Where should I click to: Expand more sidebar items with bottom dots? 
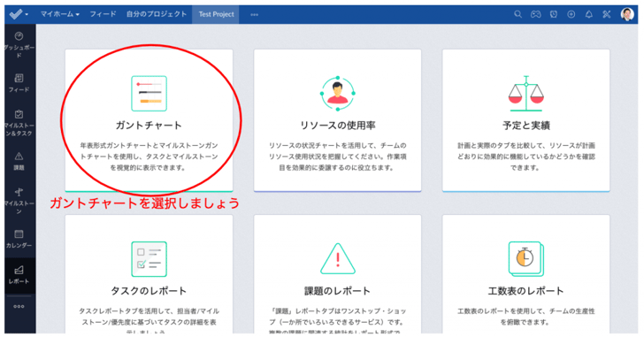(x=19, y=307)
